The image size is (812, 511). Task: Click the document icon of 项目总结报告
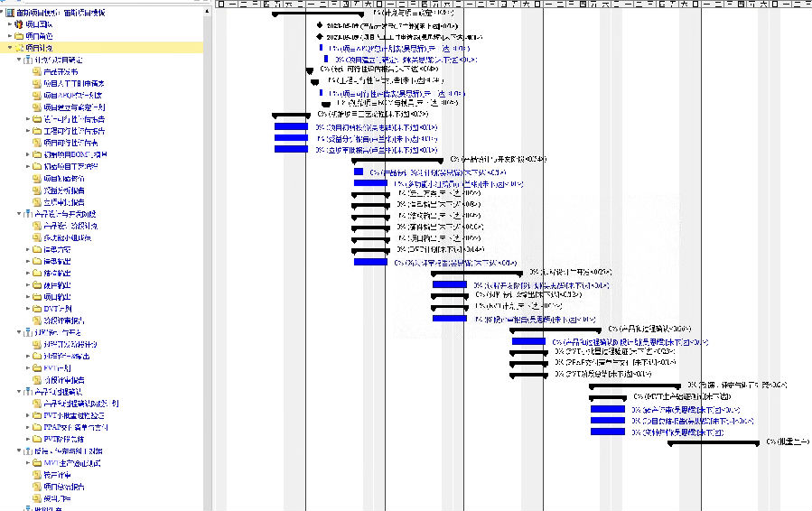tap(37, 487)
